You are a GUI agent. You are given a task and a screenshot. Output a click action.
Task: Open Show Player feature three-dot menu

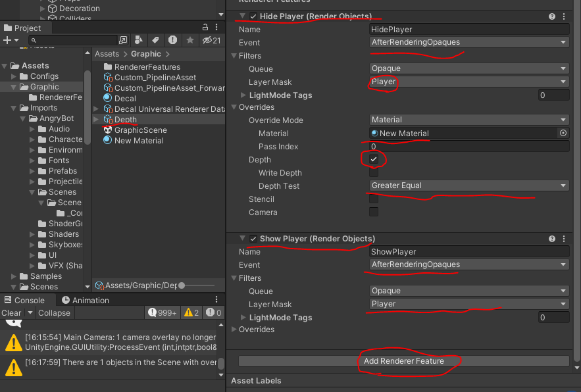coord(564,239)
